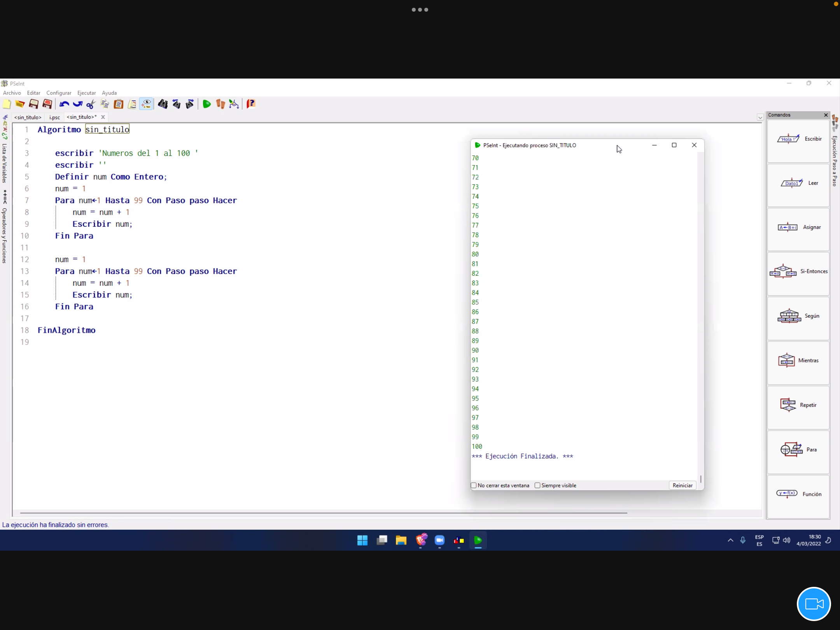The height and width of the screenshot is (630, 840).
Task: Insert an Escribir command from the Comandos panel
Action: 798,141
